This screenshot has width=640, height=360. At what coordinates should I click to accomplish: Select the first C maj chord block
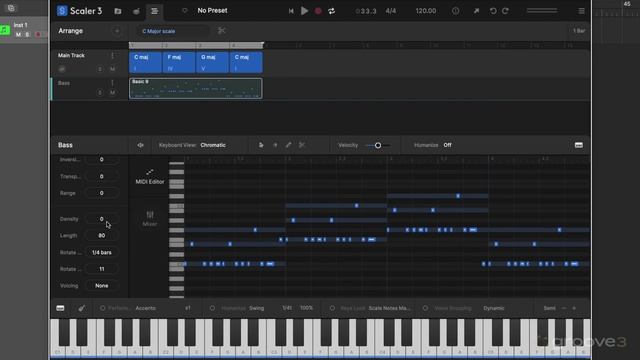tap(145, 62)
